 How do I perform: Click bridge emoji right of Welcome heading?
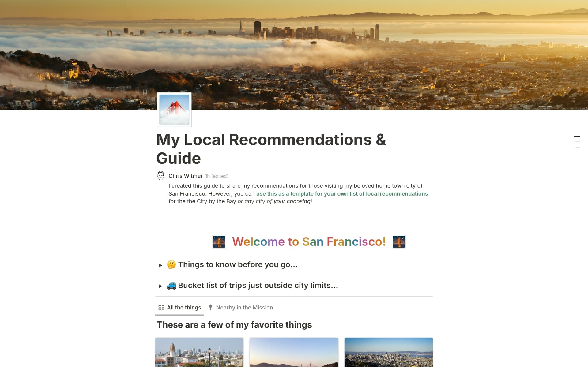pyautogui.click(x=399, y=242)
